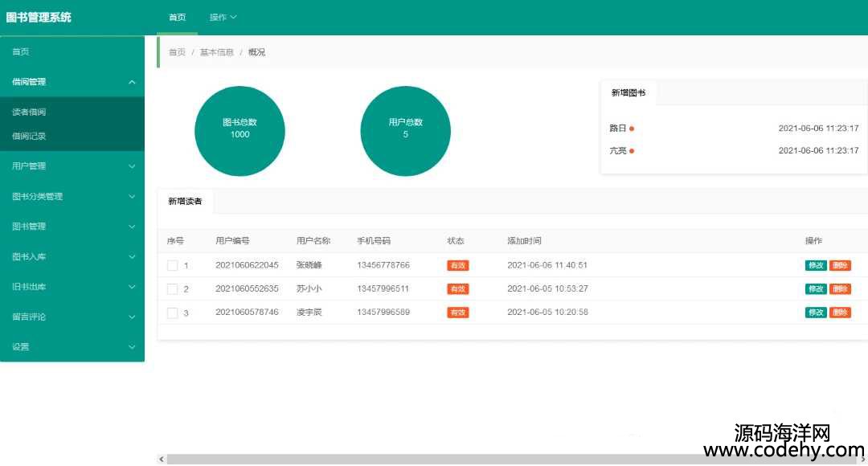Open the 操作 dropdown in top bar
The width and height of the screenshot is (868, 466).
coord(223,18)
